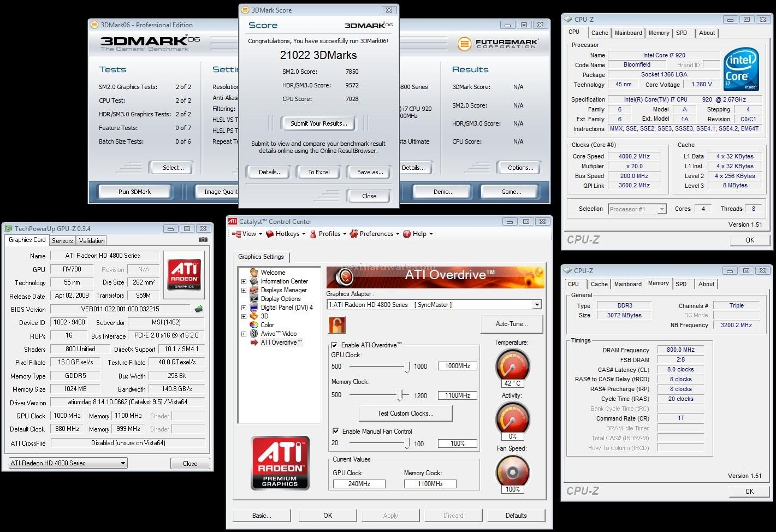Click the Auto-Tune button
Screen dimensions: 776x532
[x=512, y=324]
